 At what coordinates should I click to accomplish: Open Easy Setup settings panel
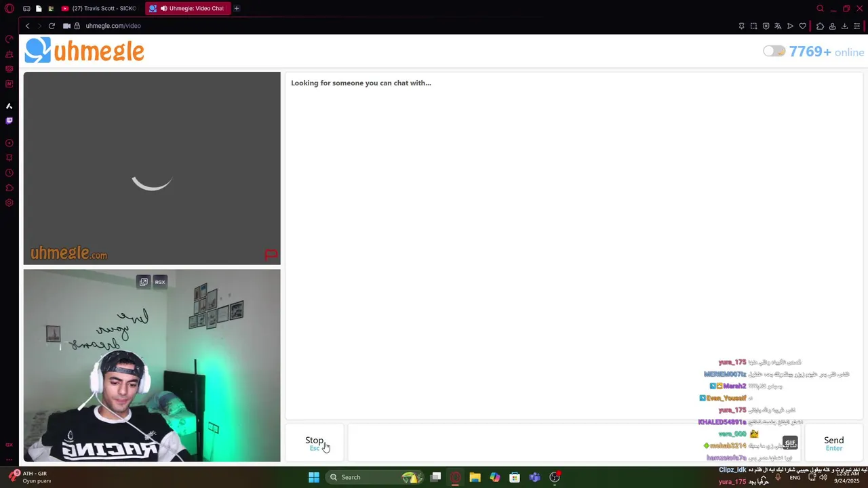click(856, 26)
